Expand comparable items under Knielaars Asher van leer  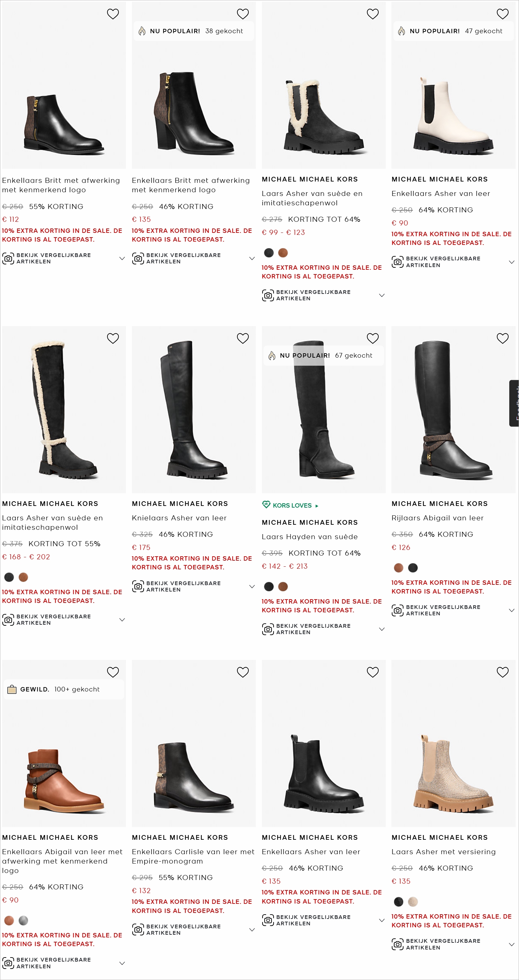click(252, 586)
